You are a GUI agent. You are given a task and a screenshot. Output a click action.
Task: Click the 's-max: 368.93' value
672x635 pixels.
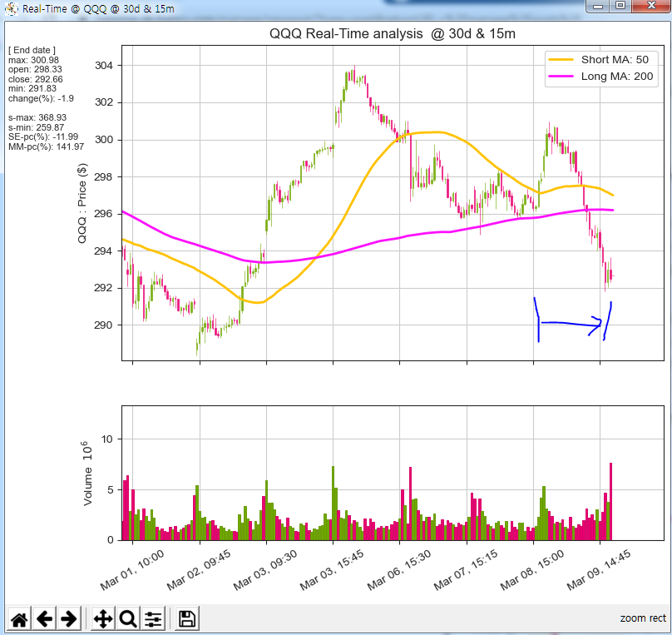tap(37, 117)
